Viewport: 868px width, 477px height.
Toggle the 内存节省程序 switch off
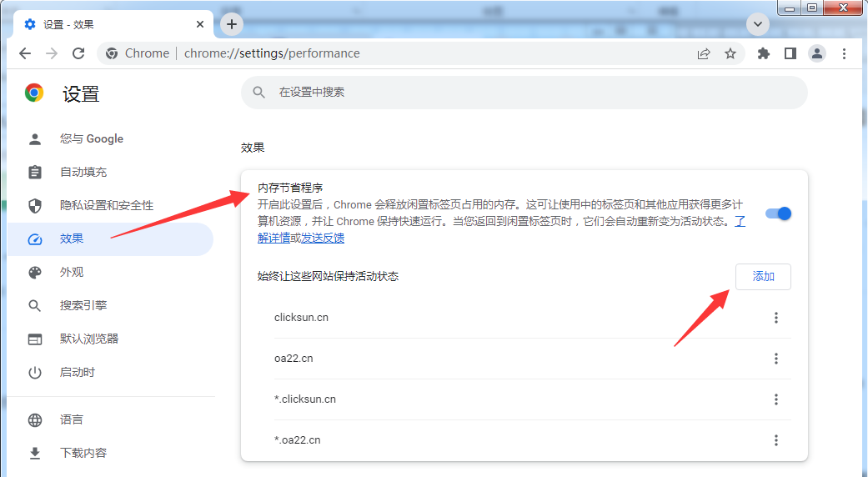click(x=778, y=213)
